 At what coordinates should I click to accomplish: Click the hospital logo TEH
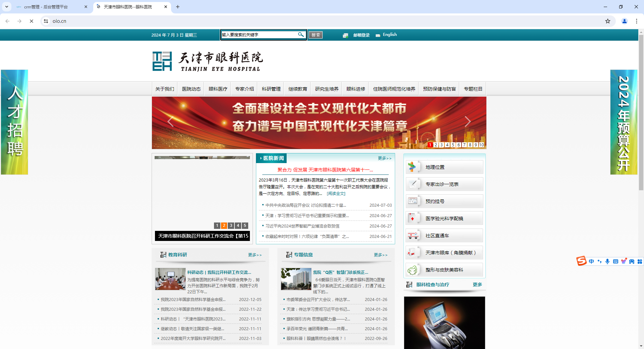tap(162, 61)
